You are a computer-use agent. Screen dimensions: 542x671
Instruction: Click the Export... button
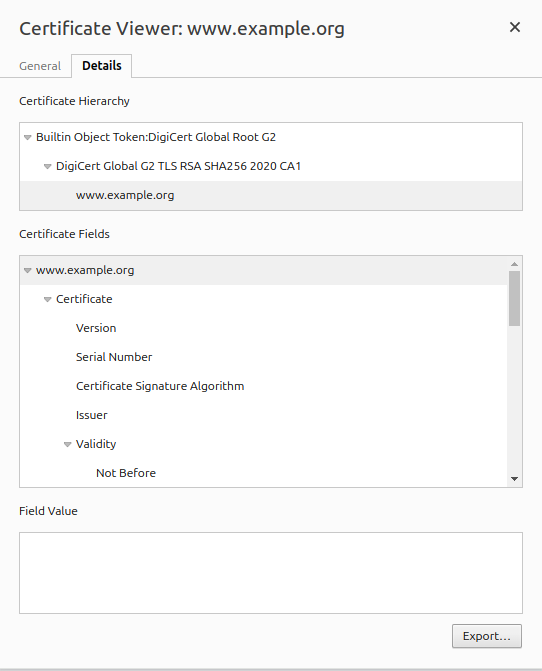tap(487, 636)
